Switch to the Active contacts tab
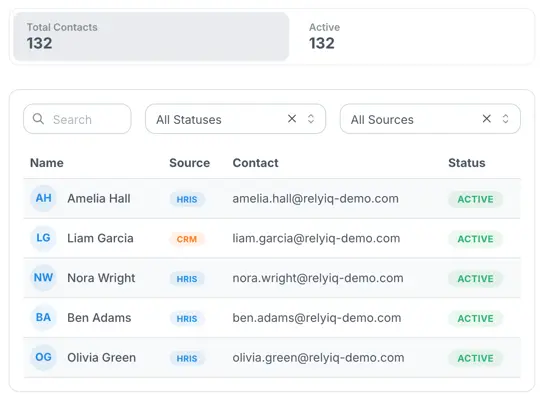The height and width of the screenshot is (400, 544). pyautogui.click(x=411, y=36)
